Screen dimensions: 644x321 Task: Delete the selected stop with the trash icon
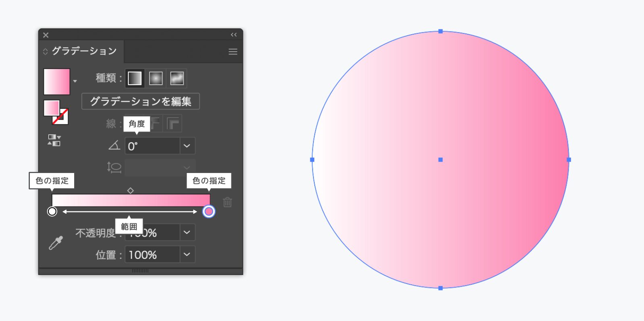[x=227, y=202]
